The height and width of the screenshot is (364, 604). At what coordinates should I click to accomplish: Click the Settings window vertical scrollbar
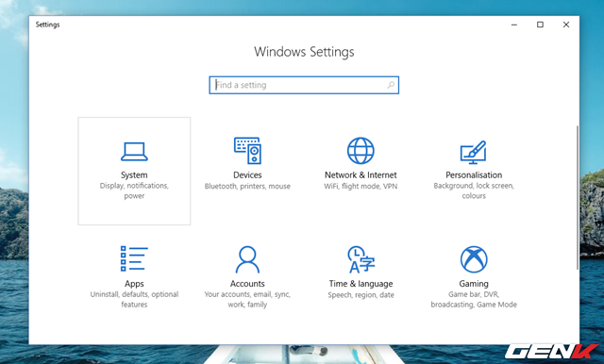pyautogui.click(x=577, y=197)
